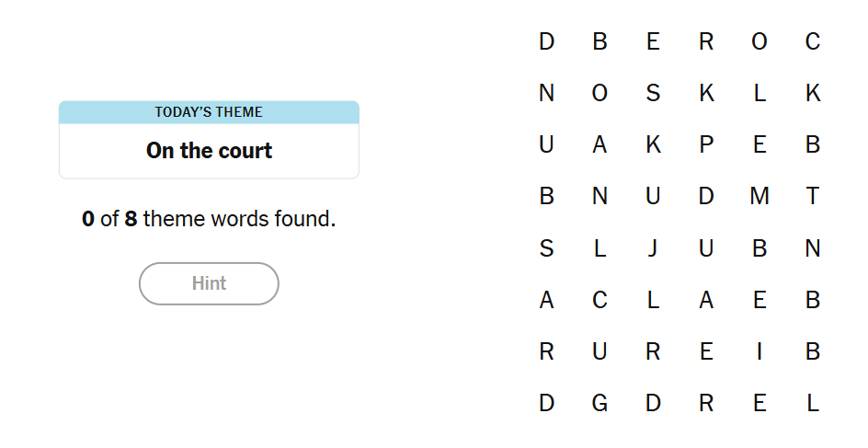Select the D at the grid's bottom-left corner
The height and width of the screenshot is (448, 868).
546,403
